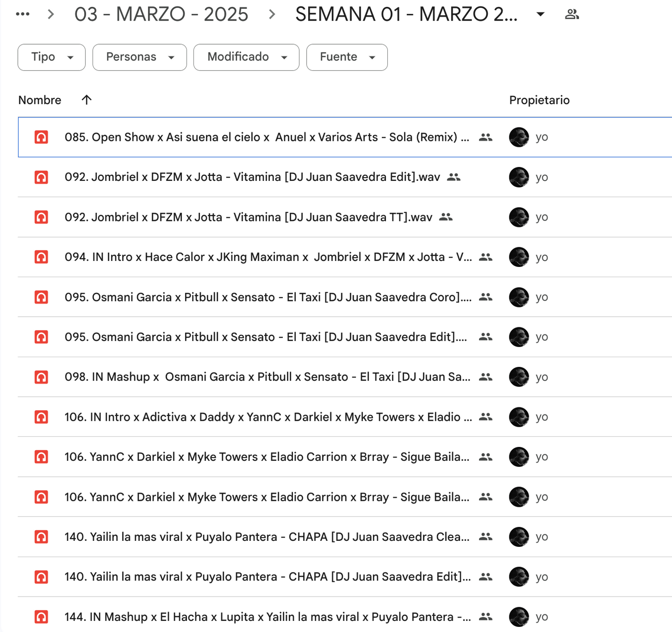This screenshot has width=672, height=632.
Task: Click the shared-people icon on 094. IN Intro row
Action: 485,257
